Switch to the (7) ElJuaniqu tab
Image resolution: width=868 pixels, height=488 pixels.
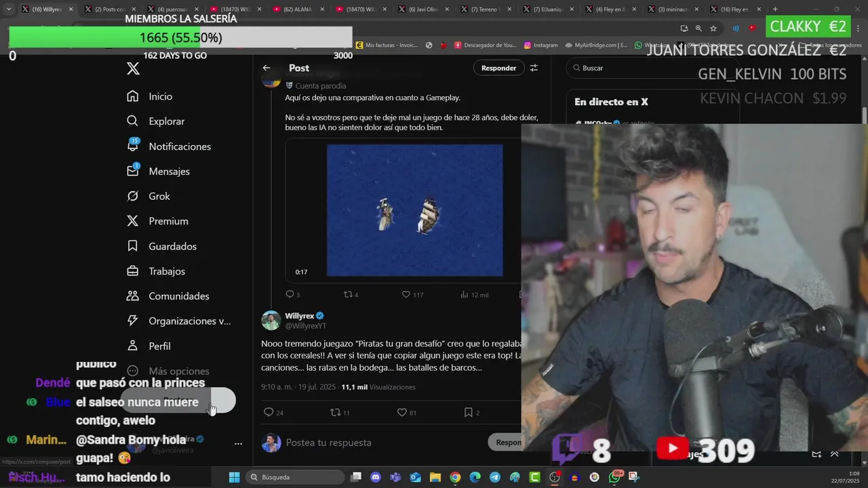pos(547,9)
